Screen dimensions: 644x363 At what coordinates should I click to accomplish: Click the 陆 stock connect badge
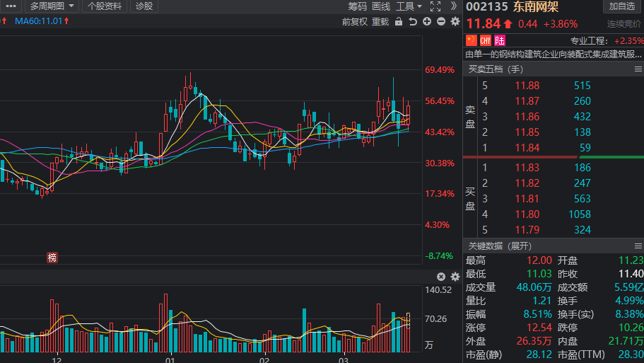(x=500, y=40)
